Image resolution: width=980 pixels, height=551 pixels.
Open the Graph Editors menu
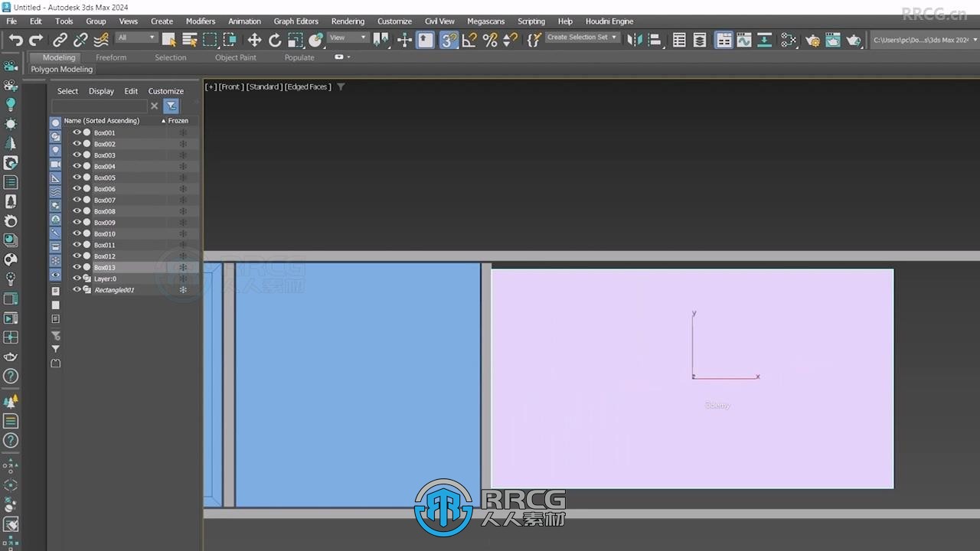[x=296, y=21]
